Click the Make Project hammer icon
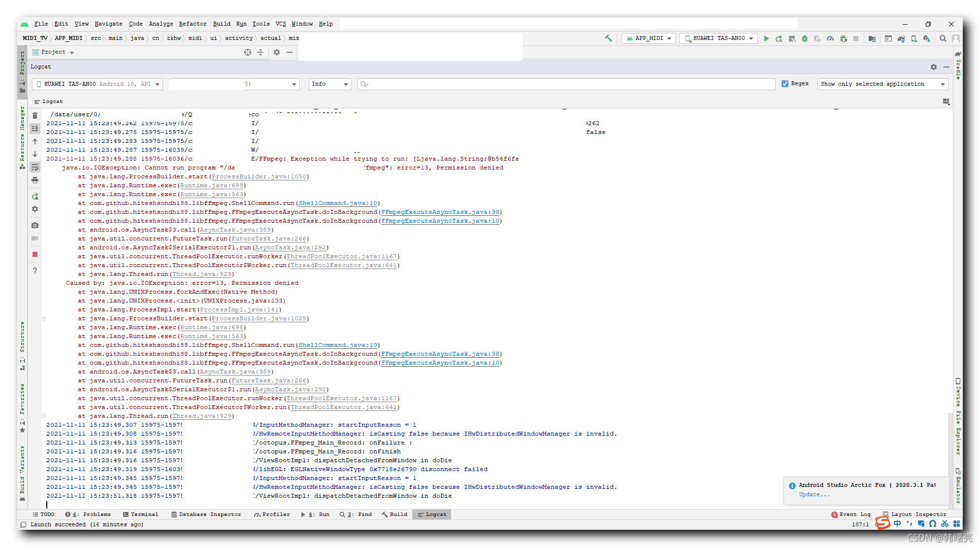 click(x=609, y=38)
